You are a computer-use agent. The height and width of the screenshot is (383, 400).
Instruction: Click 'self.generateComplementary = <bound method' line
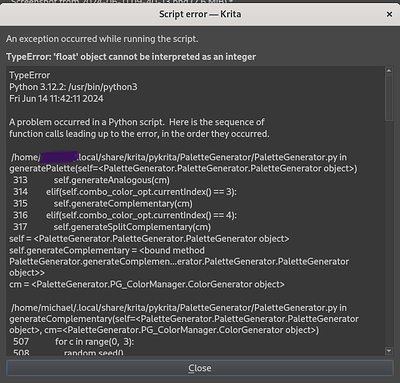(x=107, y=250)
